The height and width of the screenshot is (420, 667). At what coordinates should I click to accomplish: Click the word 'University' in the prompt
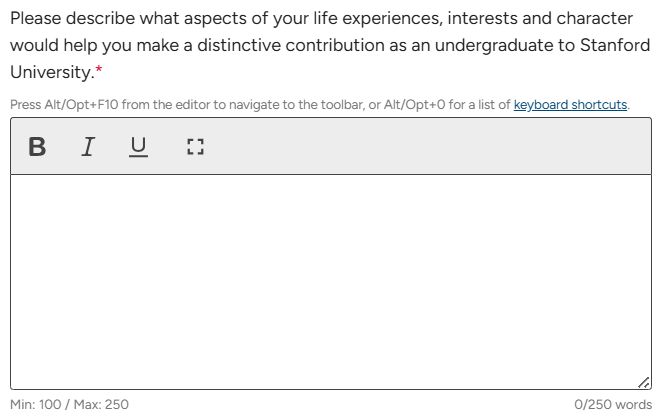pyautogui.click(x=52, y=73)
